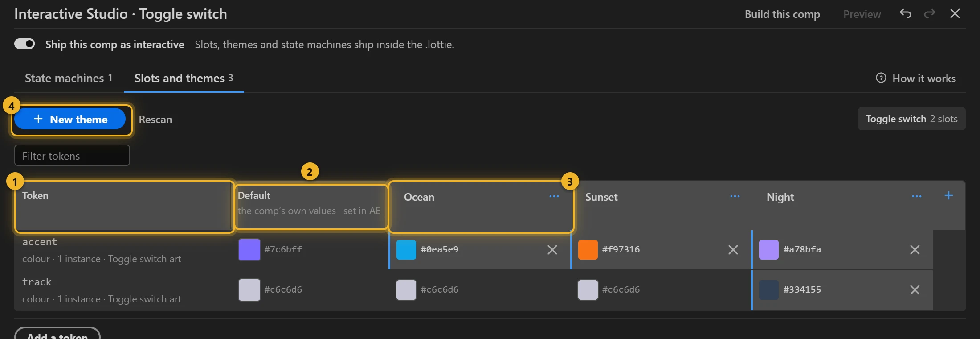This screenshot has height=339, width=980.
Task: Open the Ocean track grey swatch
Action: tap(406, 290)
